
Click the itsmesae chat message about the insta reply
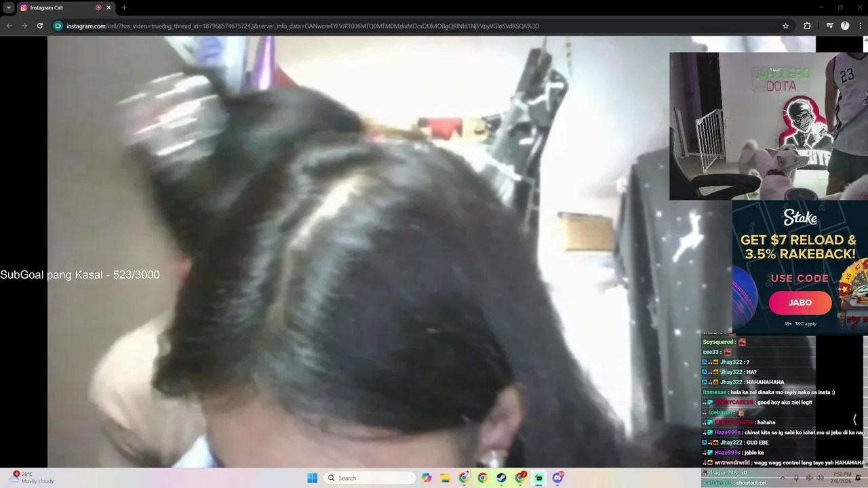(769, 392)
